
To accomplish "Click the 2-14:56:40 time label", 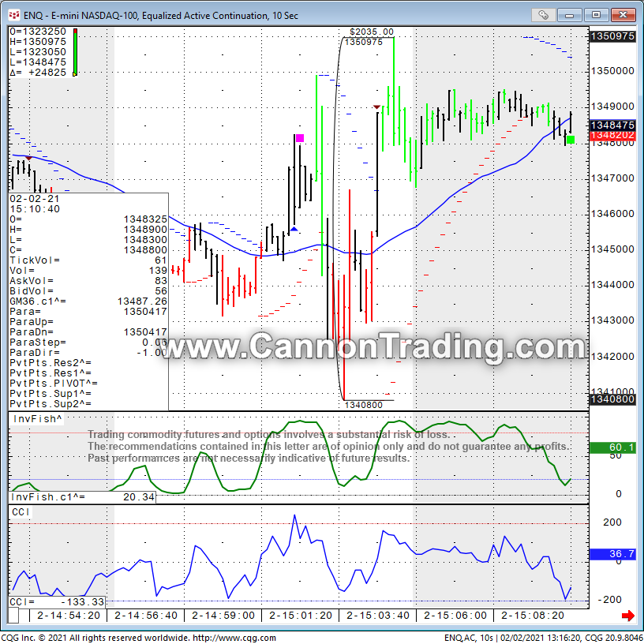I will [x=146, y=616].
